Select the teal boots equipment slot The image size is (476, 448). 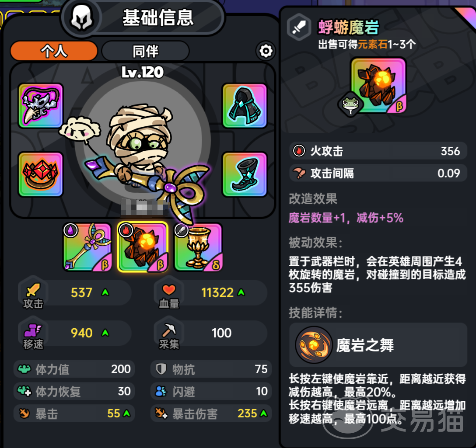click(x=245, y=174)
